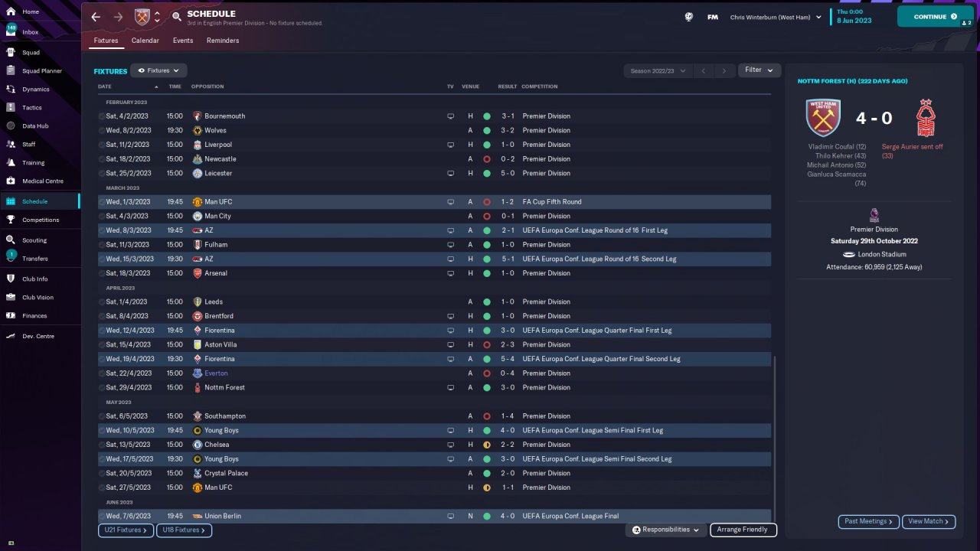The height and width of the screenshot is (551, 980).
Task: Open U18 Fixtures
Action: click(184, 530)
